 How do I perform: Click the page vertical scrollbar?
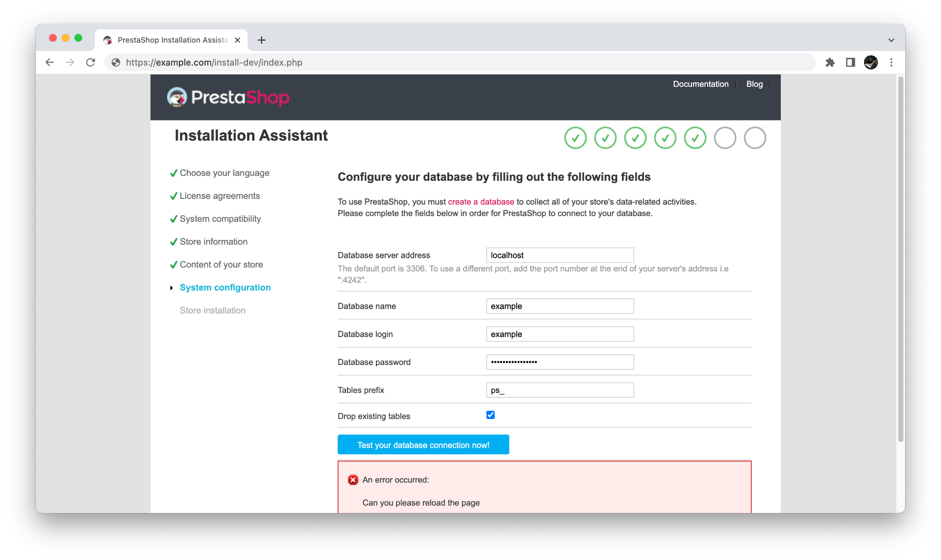pyautogui.click(x=900, y=260)
